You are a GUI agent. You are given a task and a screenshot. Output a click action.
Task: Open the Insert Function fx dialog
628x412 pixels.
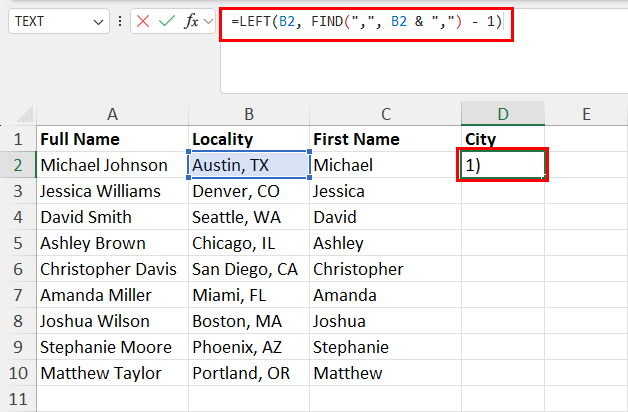point(191,21)
